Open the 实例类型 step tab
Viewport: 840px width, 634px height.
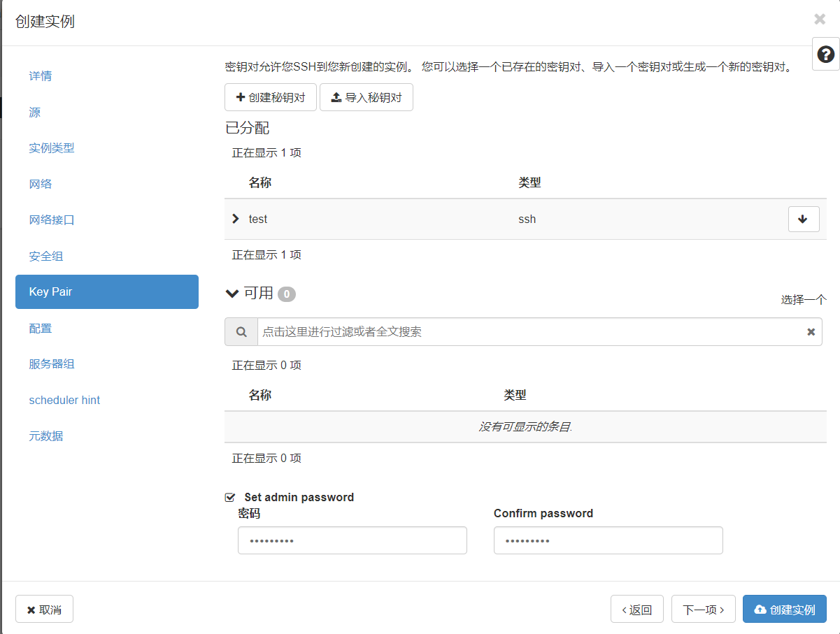[x=107, y=148]
